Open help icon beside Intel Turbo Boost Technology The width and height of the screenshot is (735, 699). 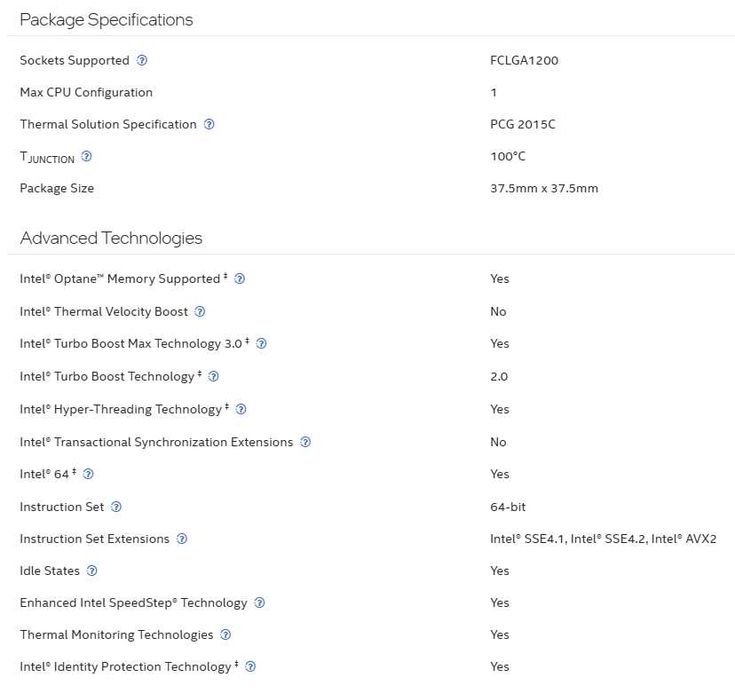click(x=214, y=376)
